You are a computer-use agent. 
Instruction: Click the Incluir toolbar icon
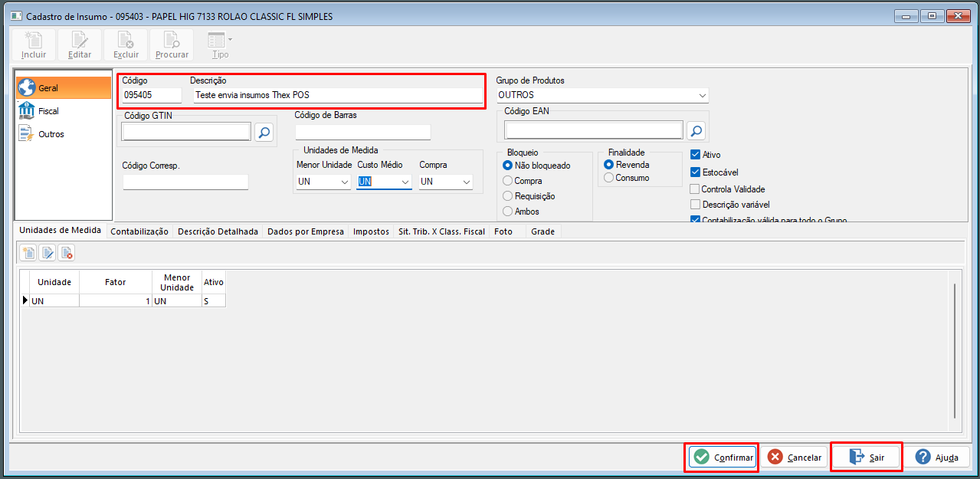34,46
